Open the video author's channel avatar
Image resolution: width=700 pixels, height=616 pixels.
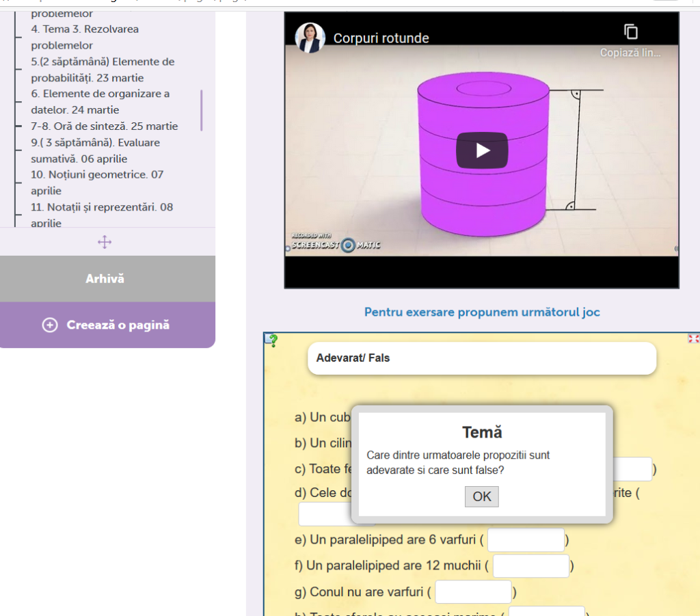pyautogui.click(x=310, y=38)
